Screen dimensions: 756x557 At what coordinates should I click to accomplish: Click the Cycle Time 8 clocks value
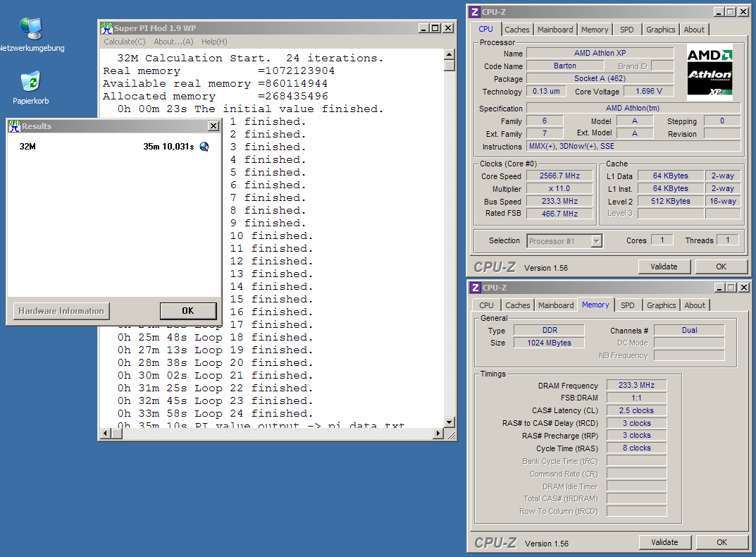(x=636, y=448)
